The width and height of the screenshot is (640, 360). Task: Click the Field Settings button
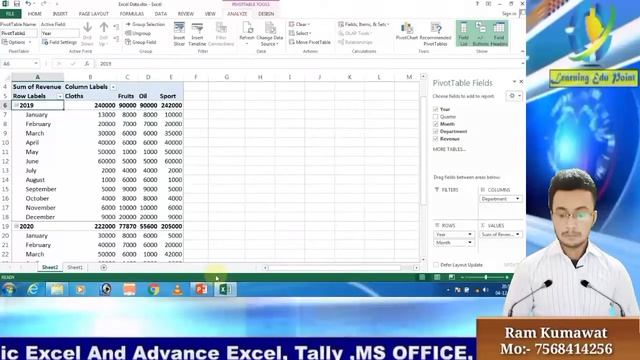click(60, 42)
